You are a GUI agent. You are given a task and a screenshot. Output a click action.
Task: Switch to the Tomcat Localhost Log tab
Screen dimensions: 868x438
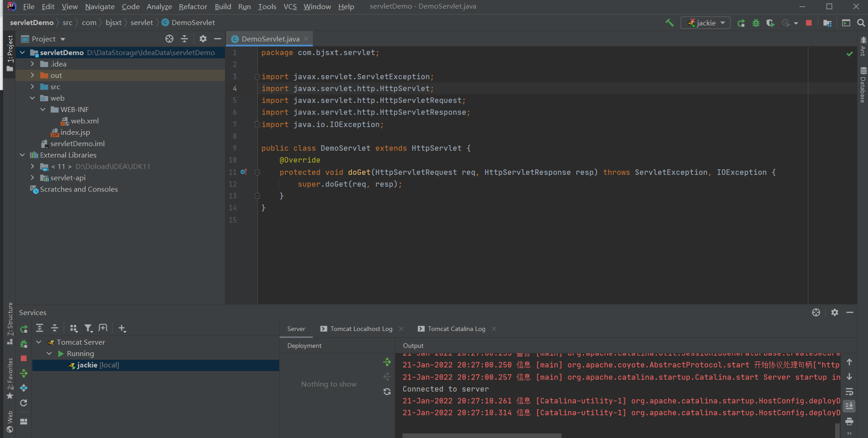[x=361, y=329]
